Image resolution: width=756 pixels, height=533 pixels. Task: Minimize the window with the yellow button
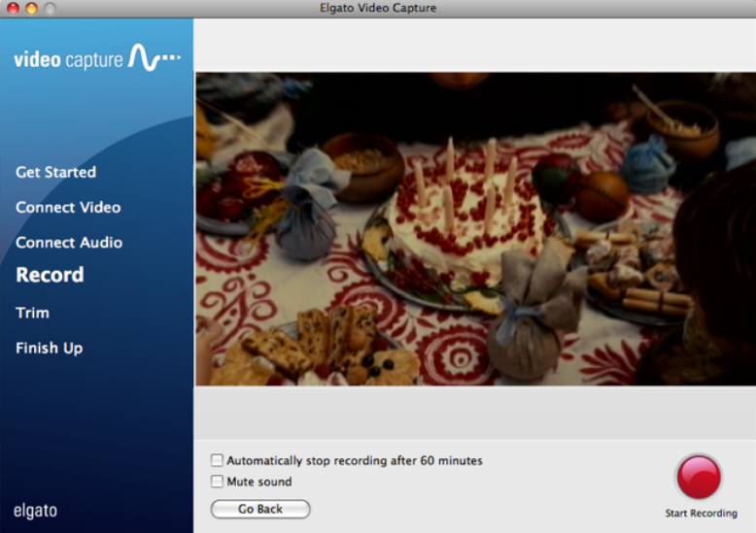click(x=31, y=8)
